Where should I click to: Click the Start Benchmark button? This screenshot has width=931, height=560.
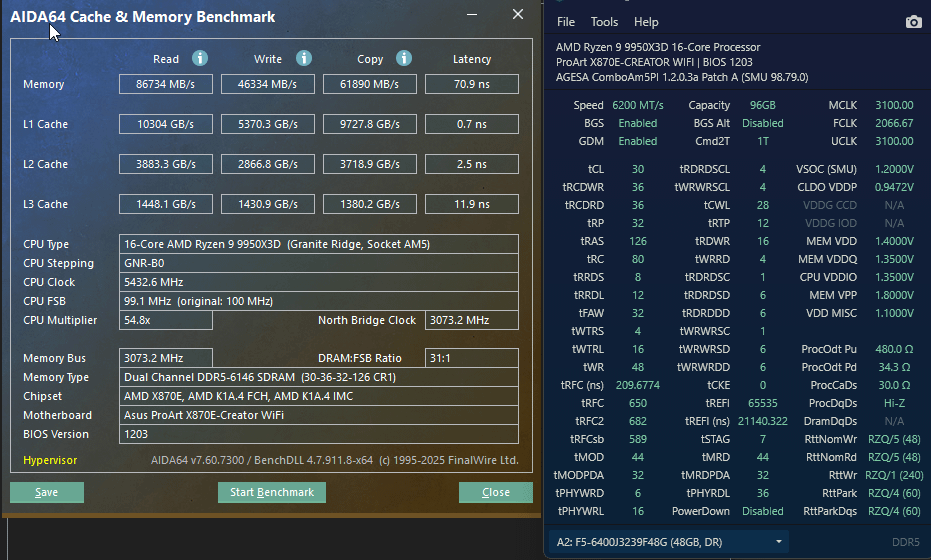pyautogui.click(x=272, y=492)
